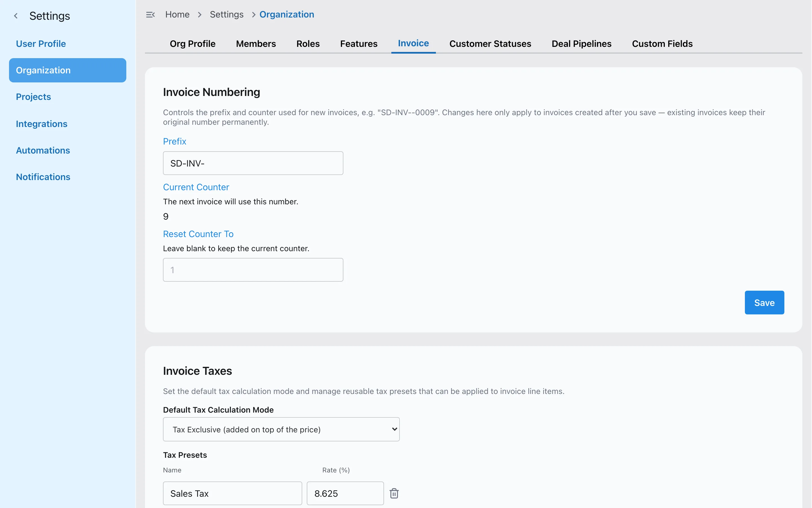This screenshot has width=812, height=508.
Task: Click the Prefix label
Action: coord(175,141)
